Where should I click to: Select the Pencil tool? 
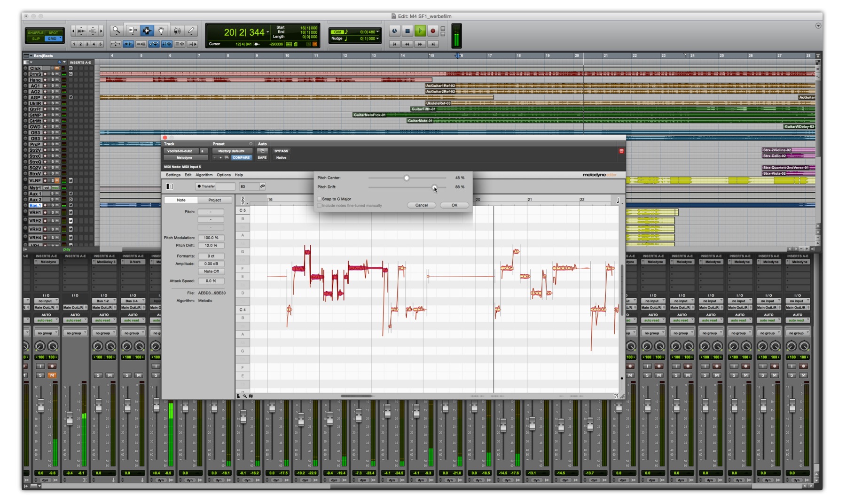(191, 31)
